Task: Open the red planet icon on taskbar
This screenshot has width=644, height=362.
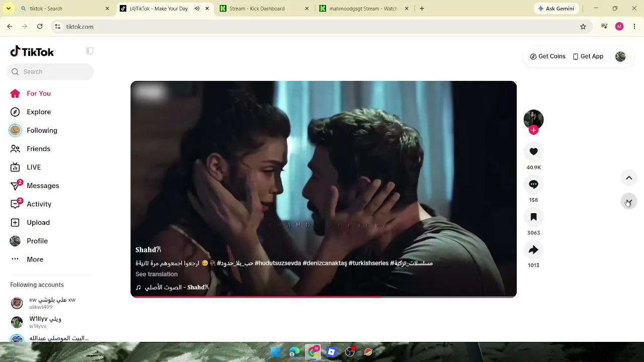Action: click(368, 352)
